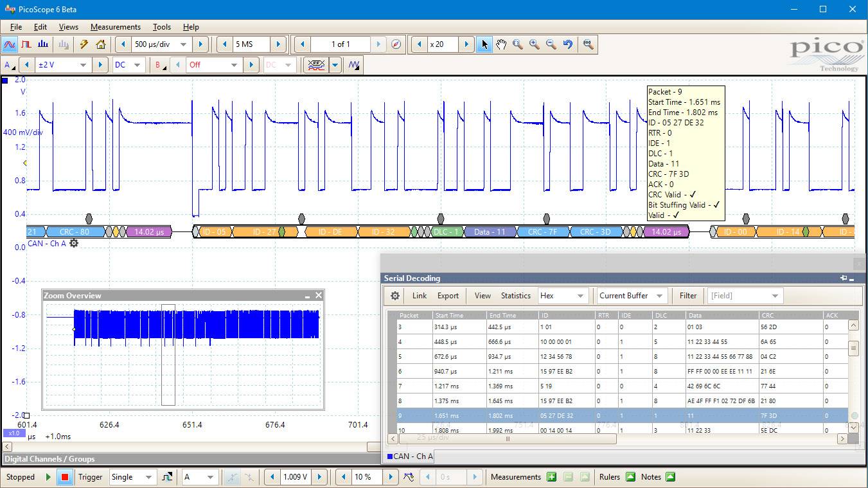Click the CAN - Ch A gear icon
The image size is (868, 488).
(x=73, y=244)
